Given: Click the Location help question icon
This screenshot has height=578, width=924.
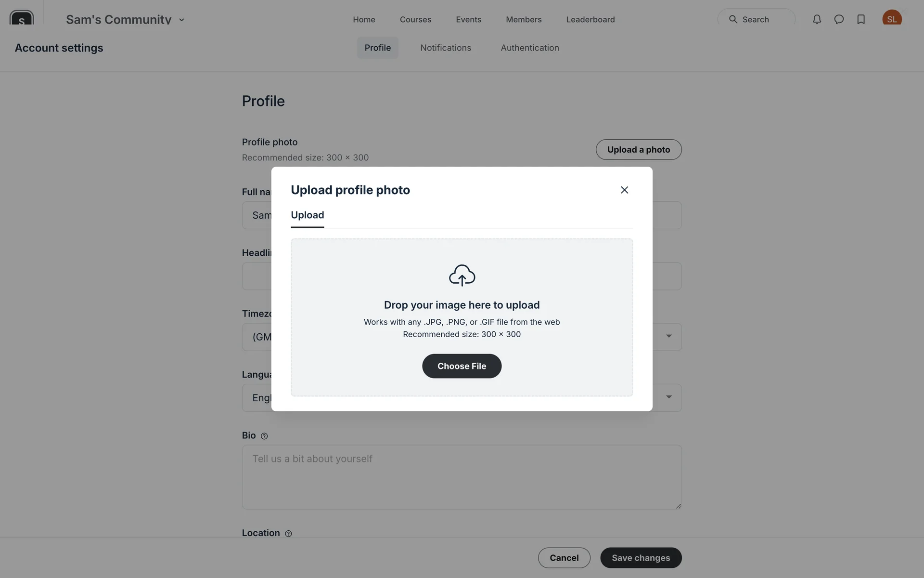Looking at the screenshot, I should pyautogui.click(x=288, y=534).
